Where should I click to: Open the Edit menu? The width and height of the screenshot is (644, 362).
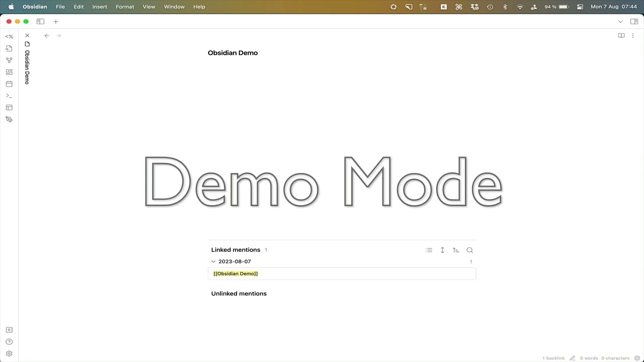point(78,7)
